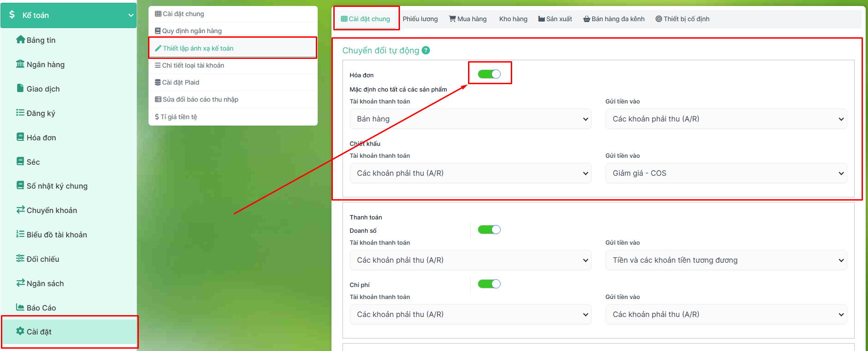The width and height of the screenshot is (868, 351).
Task: Switch to the Phiếu lương tab
Action: [420, 19]
